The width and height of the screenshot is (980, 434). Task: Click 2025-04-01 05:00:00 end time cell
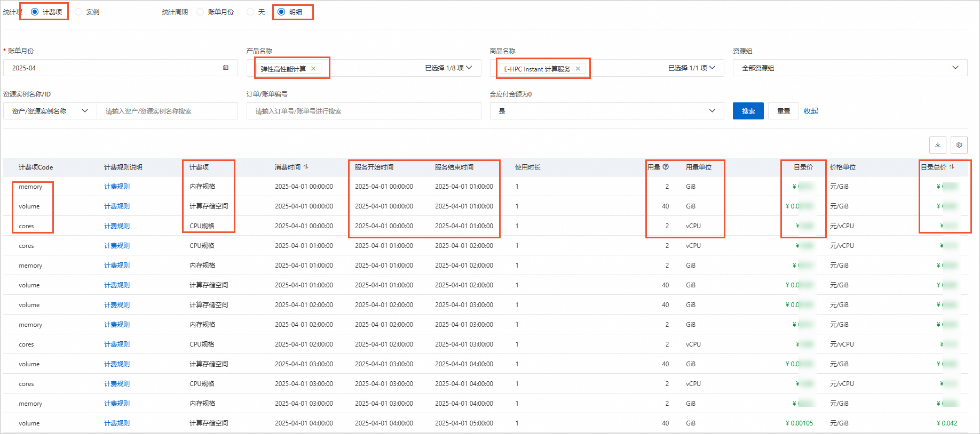coord(464,423)
